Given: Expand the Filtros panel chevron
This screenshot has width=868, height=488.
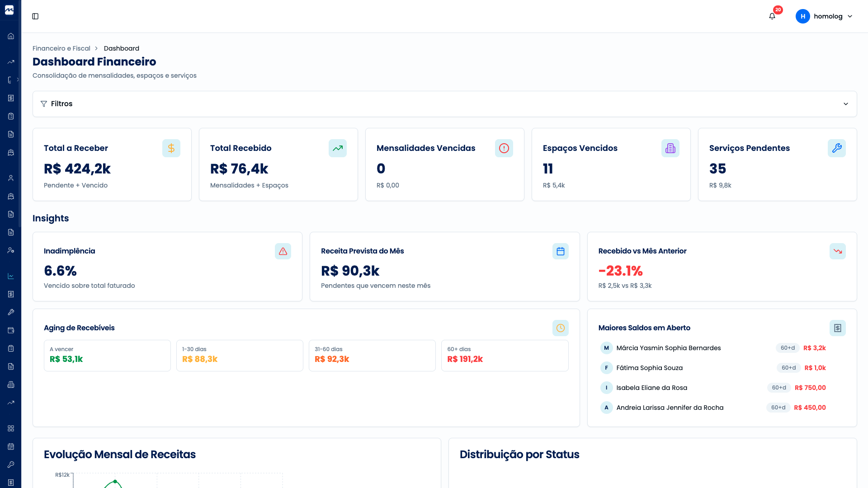Looking at the screenshot, I should [846, 104].
